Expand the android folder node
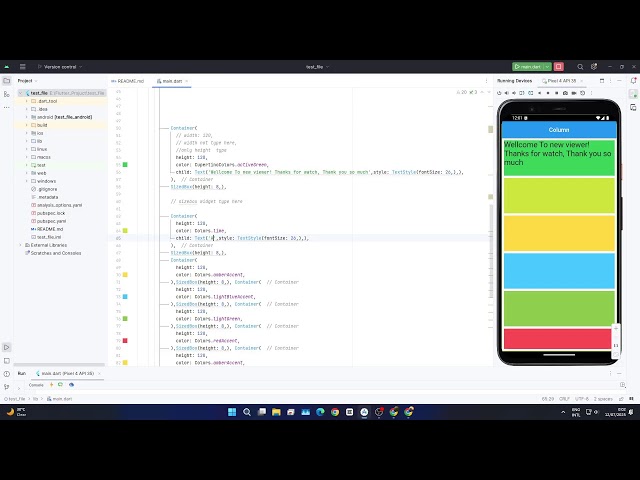The image size is (640, 480). point(27,117)
